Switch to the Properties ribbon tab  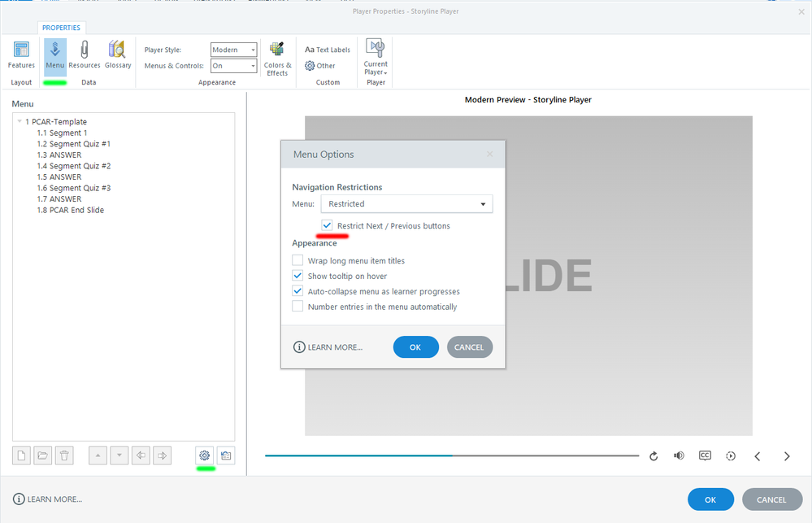61,28
